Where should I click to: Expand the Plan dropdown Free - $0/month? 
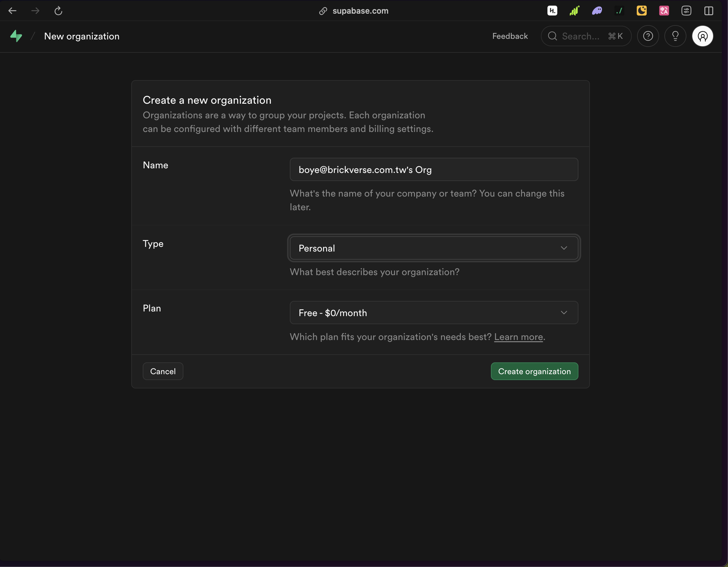(x=433, y=313)
